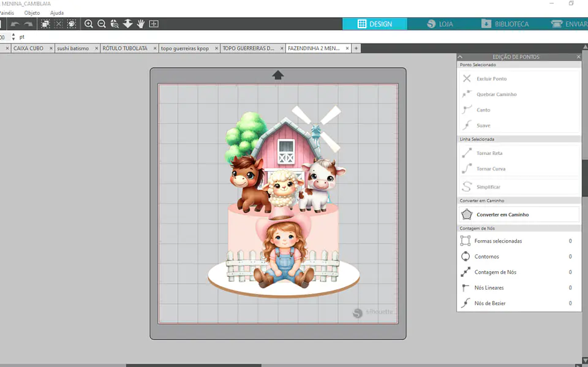Click the pt value stepper arrows
Image resolution: width=588 pixels, height=367 pixels.
pos(13,37)
